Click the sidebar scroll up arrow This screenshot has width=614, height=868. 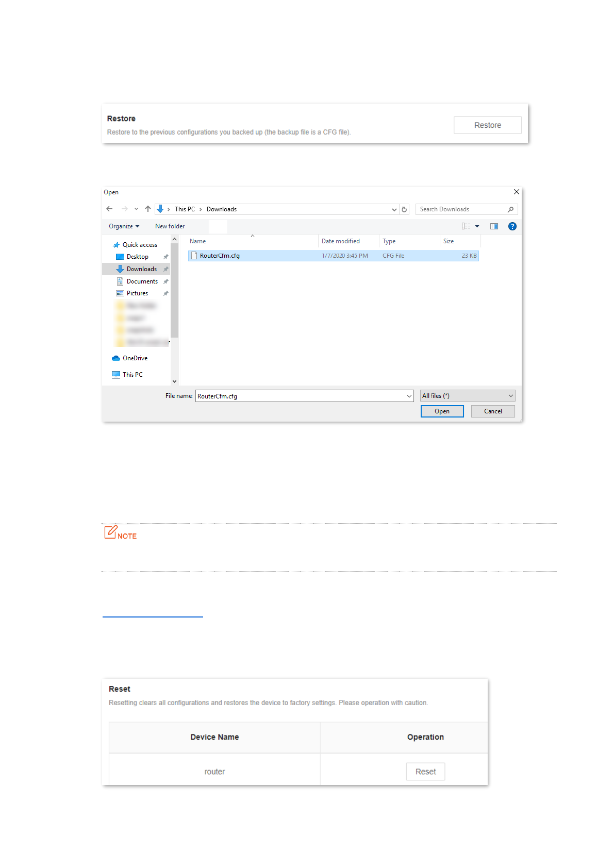[174, 240]
